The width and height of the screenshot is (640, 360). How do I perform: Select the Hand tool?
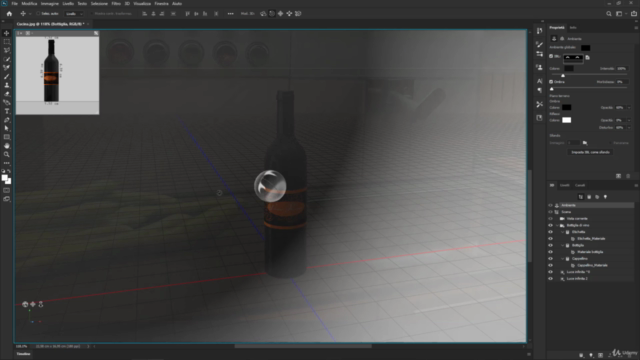click(7, 146)
